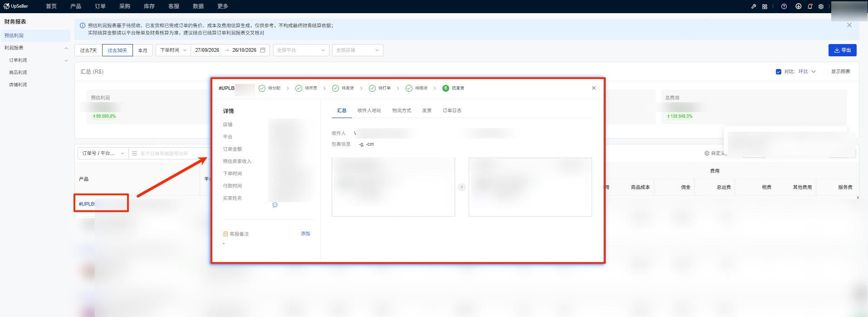
Task: Collapse the 利润报表 sidebar section
Action: [x=66, y=48]
